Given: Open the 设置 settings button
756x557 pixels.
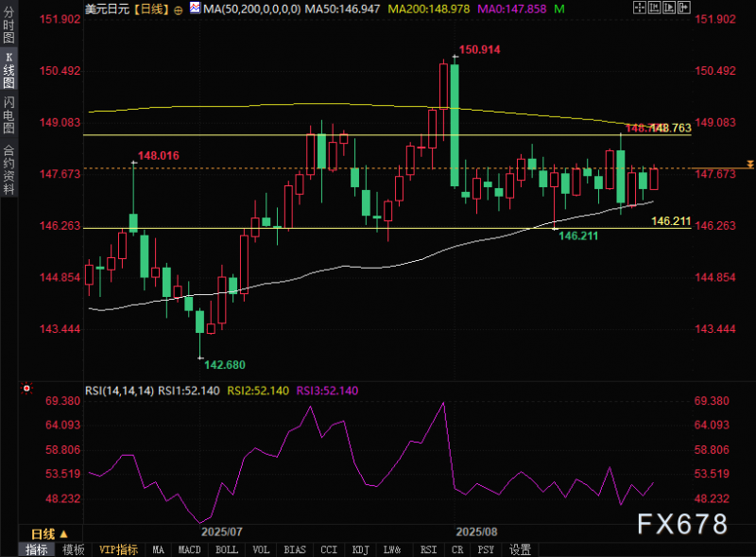Looking at the screenshot, I should click(521, 549).
